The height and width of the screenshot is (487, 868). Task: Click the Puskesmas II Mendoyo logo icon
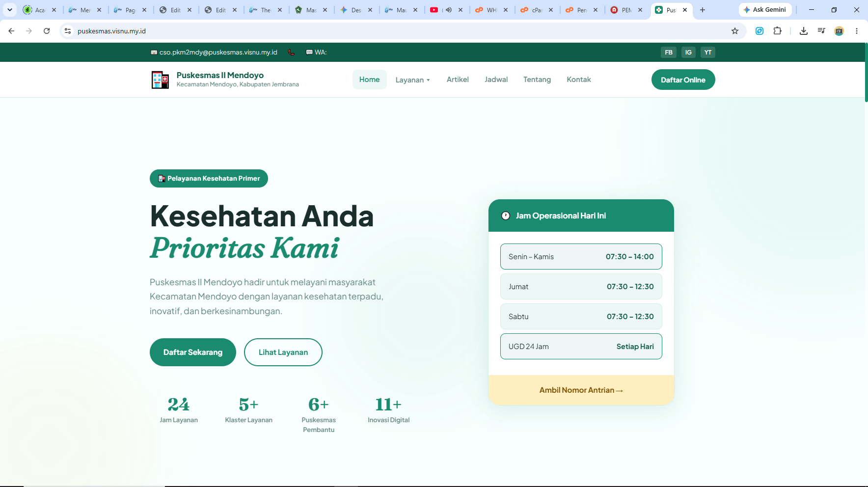tap(160, 80)
